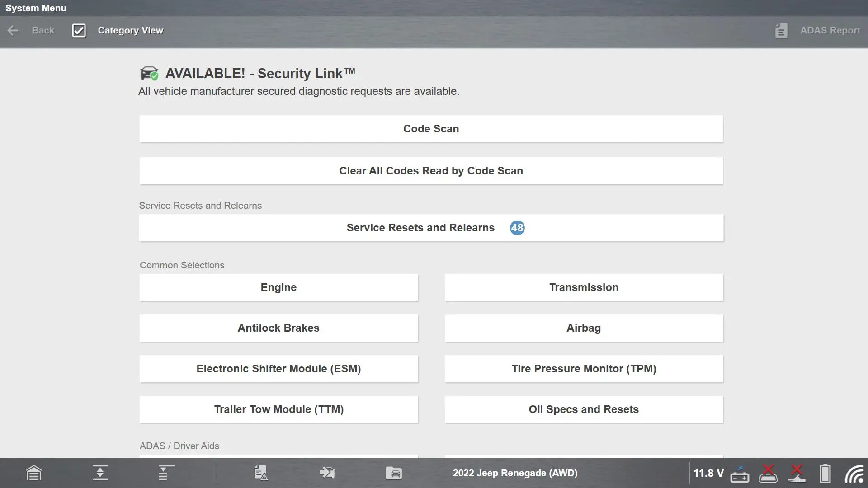
Task: Check the Wi-Fi signal status icon
Action: (854, 474)
